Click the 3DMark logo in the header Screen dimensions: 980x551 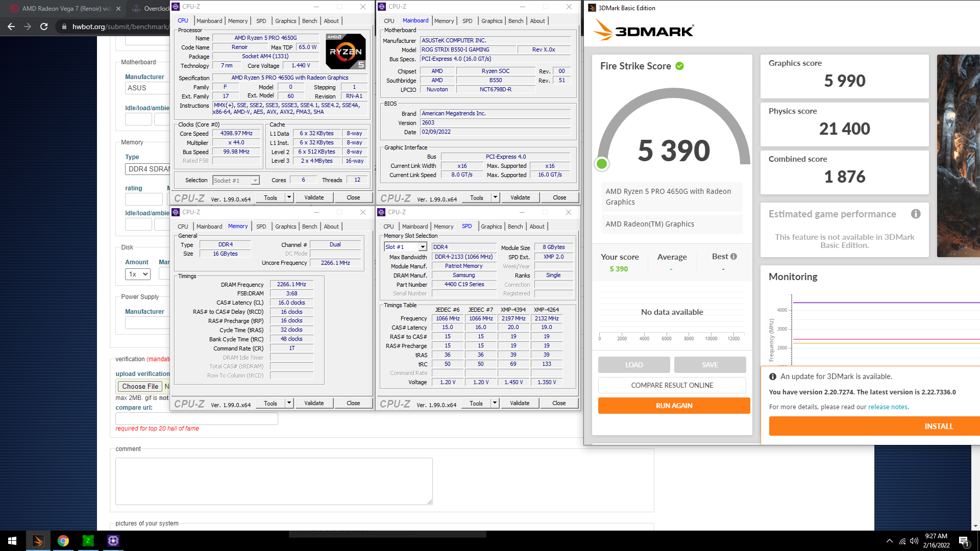click(x=644, y=31)
